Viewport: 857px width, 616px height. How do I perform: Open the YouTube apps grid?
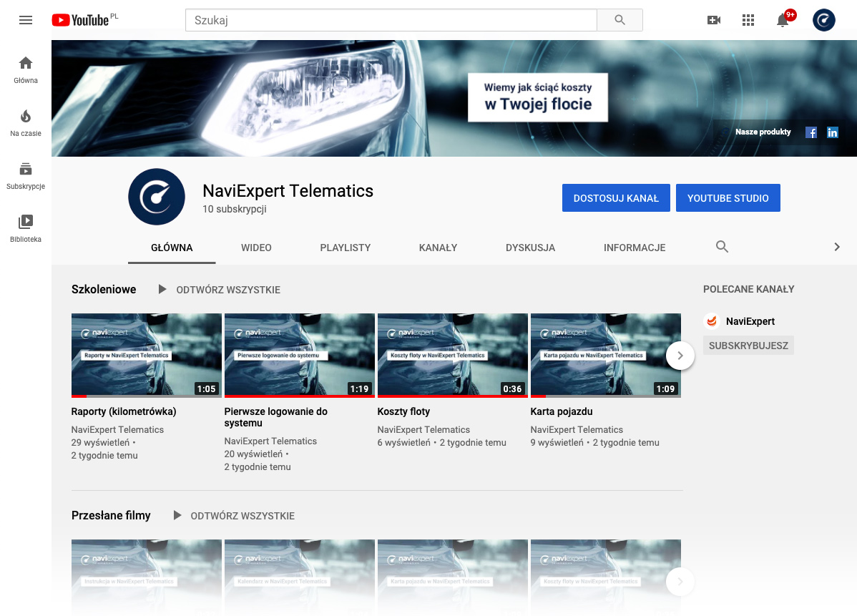[748, 20]
